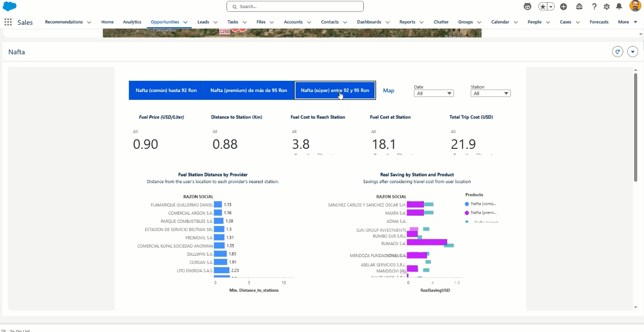Click the magenta Nafta (premi...) legend swatch
Screen dimensions: 644x332
[x=467, y=212]
